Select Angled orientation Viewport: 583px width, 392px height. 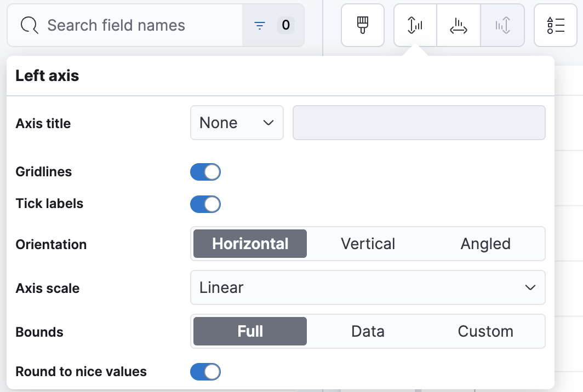(x=485, y=244)
